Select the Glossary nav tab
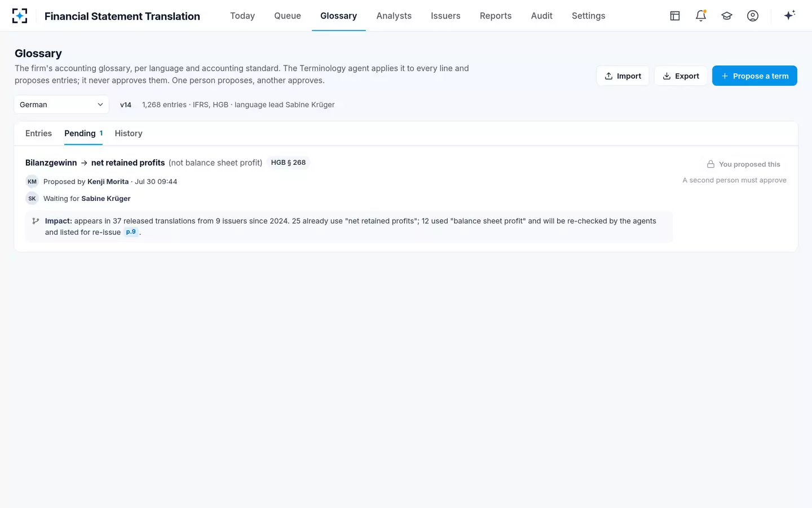 coord(339,16)
